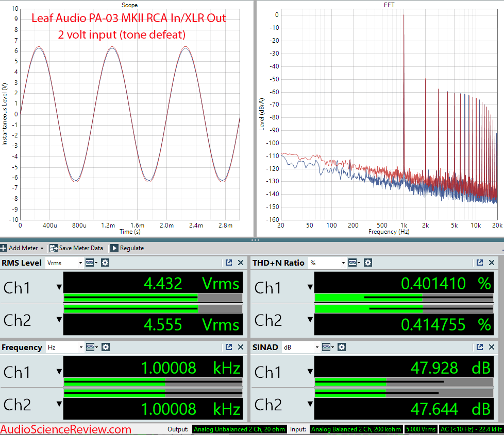Viewport: 504px width, 435px height.
Task: Open THD+N Ratio meter settings gear
Action: (x=368, y=263)
